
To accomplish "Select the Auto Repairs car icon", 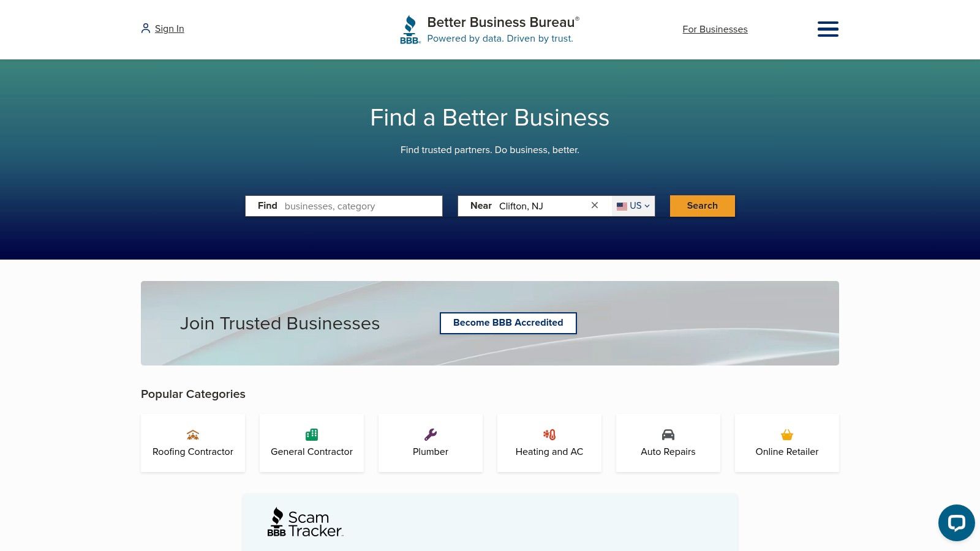I will 668,435.
